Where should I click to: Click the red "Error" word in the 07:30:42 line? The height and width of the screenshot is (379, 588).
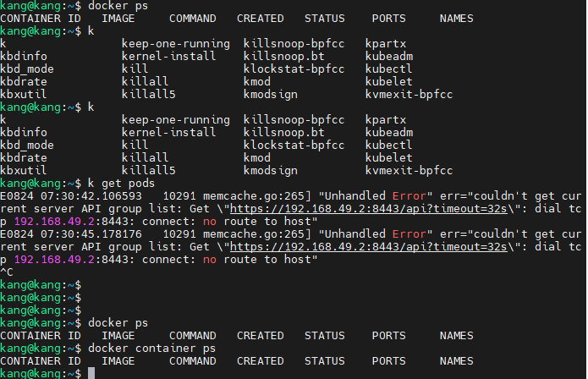(409, 196)
